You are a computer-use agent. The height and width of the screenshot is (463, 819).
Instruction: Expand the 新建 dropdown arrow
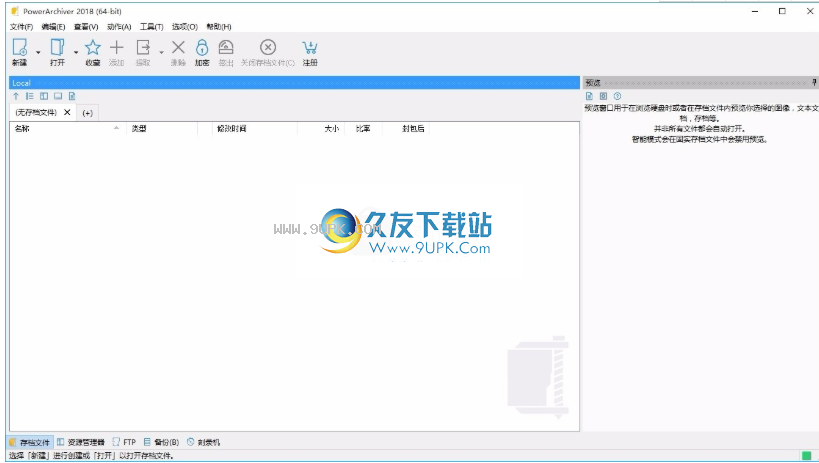[38, 52]
